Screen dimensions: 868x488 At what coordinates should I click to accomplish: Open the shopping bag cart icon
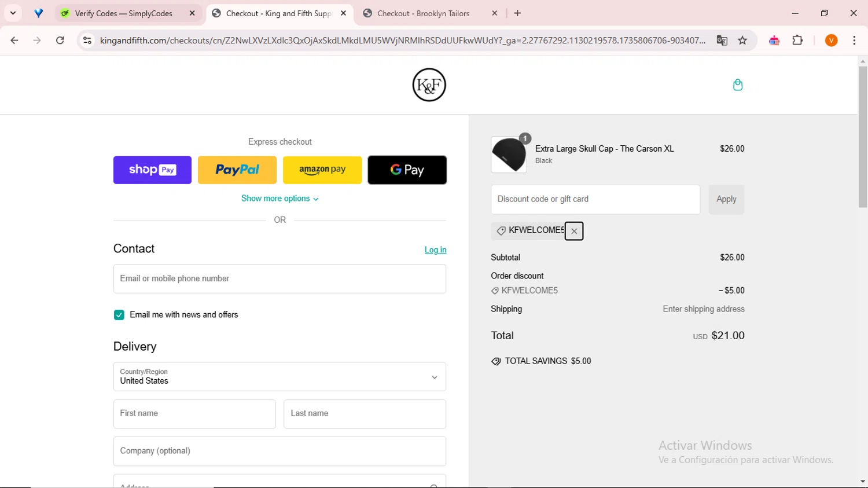pos(738,85)
